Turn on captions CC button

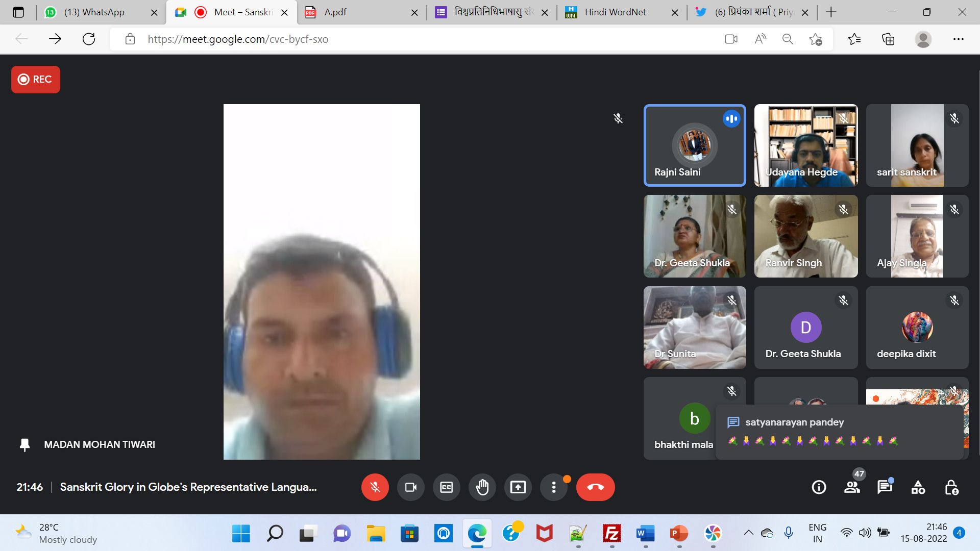446,487
